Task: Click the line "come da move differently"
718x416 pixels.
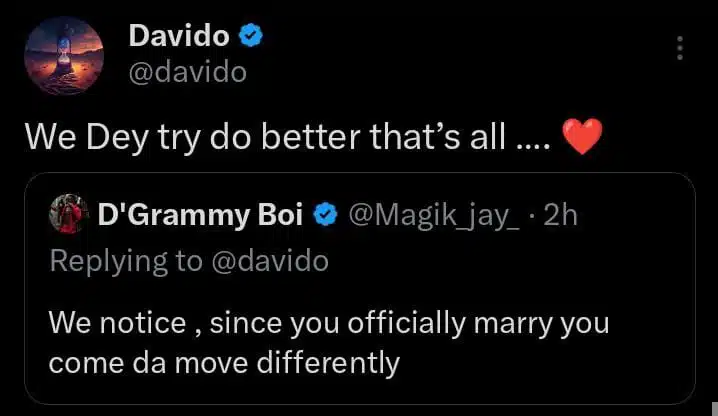Action: coord(224,361)
